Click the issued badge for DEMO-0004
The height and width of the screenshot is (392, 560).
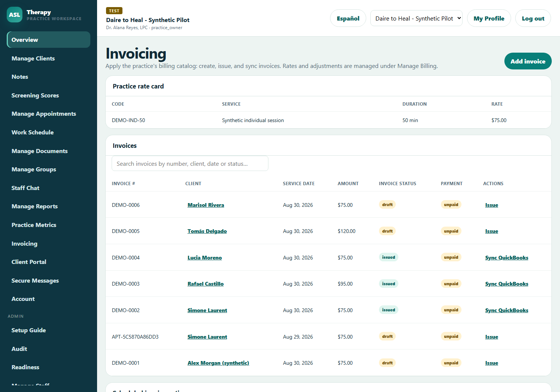(388, 257)
